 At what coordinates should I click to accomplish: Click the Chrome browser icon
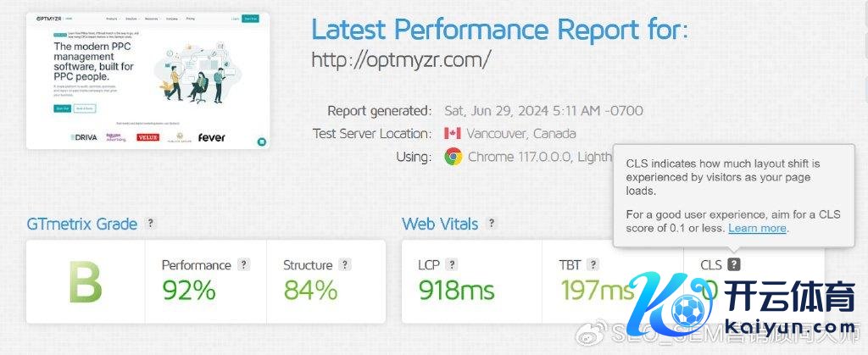click(453, 157)
